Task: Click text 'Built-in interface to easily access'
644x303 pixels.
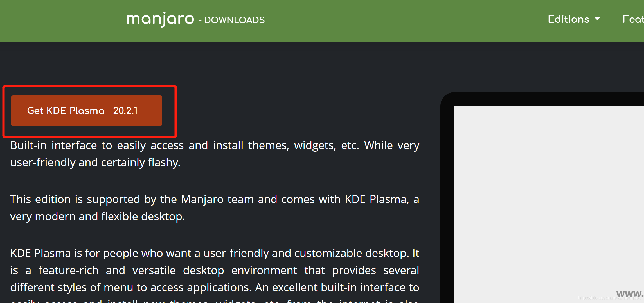Action: point(97,145)
